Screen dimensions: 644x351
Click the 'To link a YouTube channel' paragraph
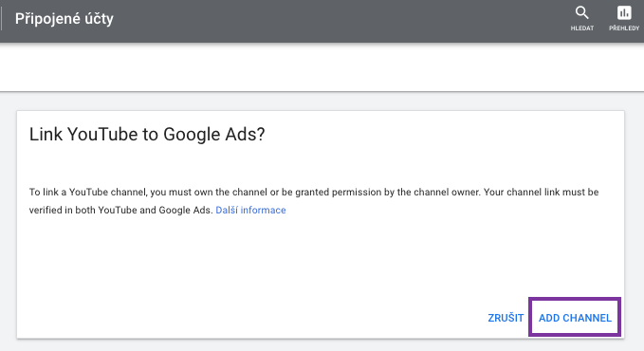[314, 201]
